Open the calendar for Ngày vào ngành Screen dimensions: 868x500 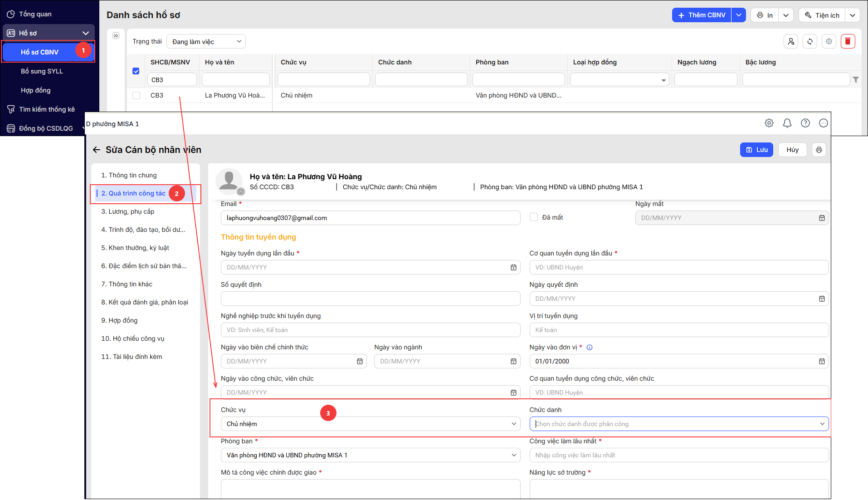[513, 361]
